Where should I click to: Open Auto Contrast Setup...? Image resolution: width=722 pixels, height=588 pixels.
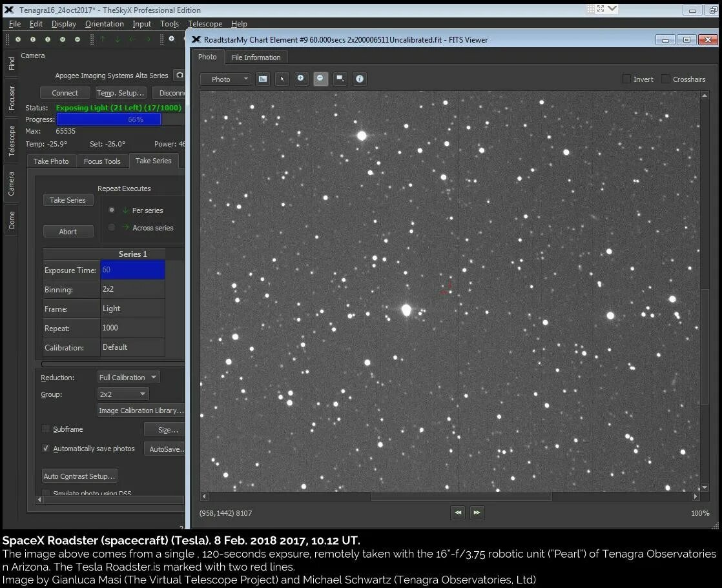coord(79,476)
